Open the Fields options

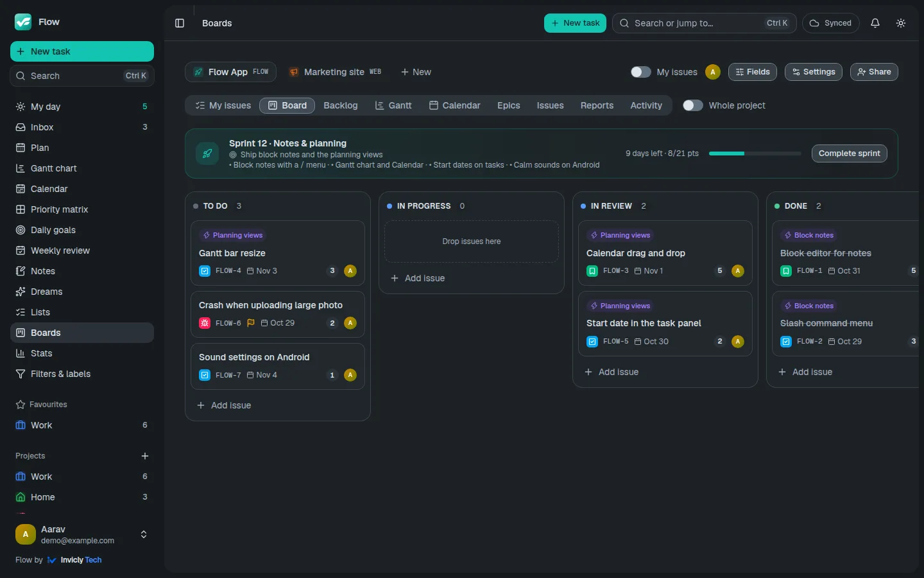[x=753, y=72]
